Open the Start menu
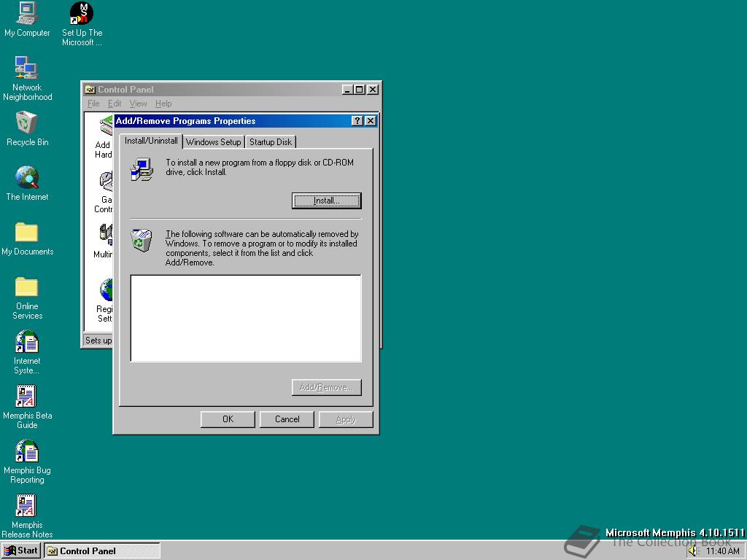The width and height of the screenshot is (747, 560). coord(21,551)
